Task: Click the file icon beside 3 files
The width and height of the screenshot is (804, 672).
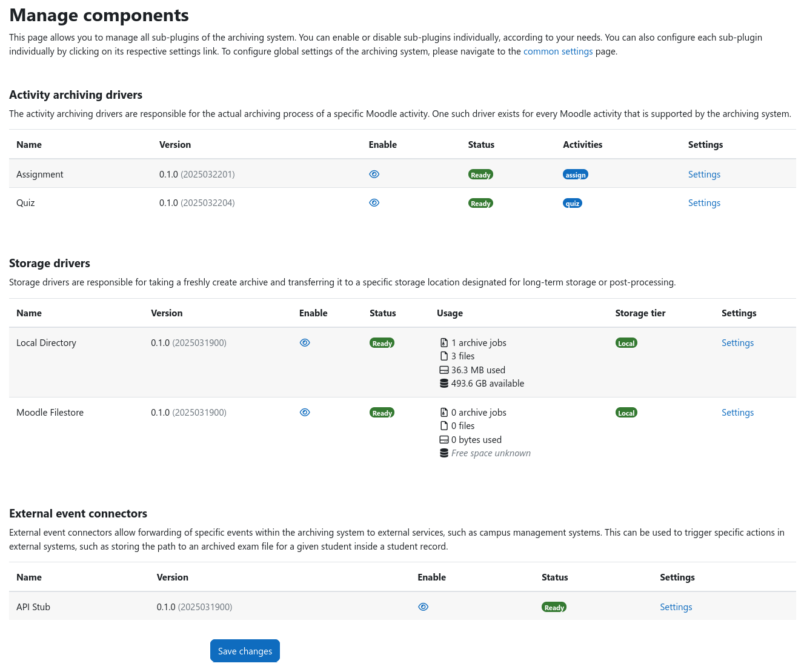Action: tap(444, 356)
